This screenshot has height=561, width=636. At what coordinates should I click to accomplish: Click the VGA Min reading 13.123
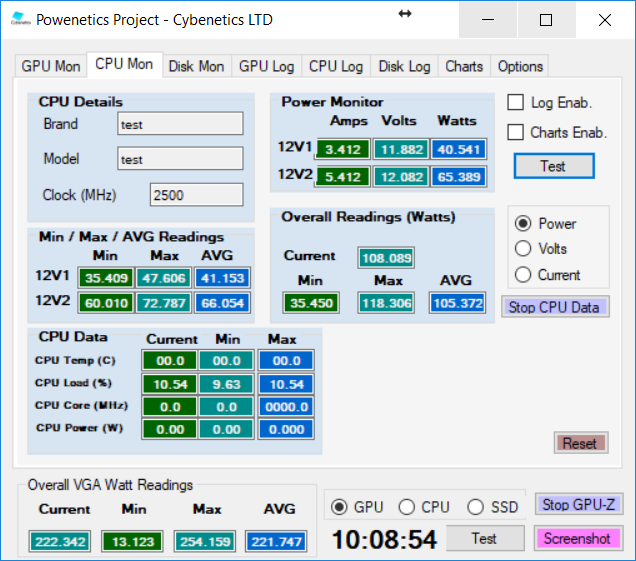point(133,541)
